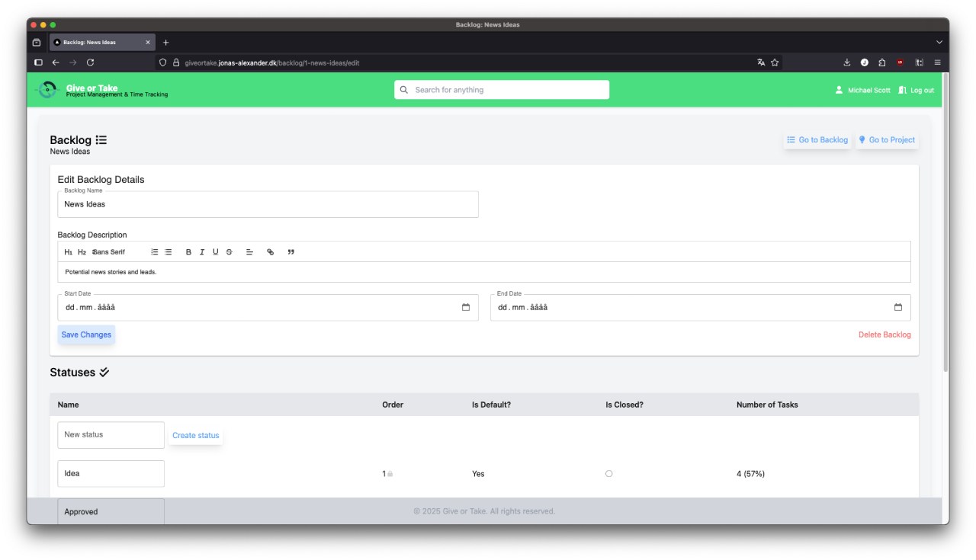Open the End Date calendar picker

[897, 308]
